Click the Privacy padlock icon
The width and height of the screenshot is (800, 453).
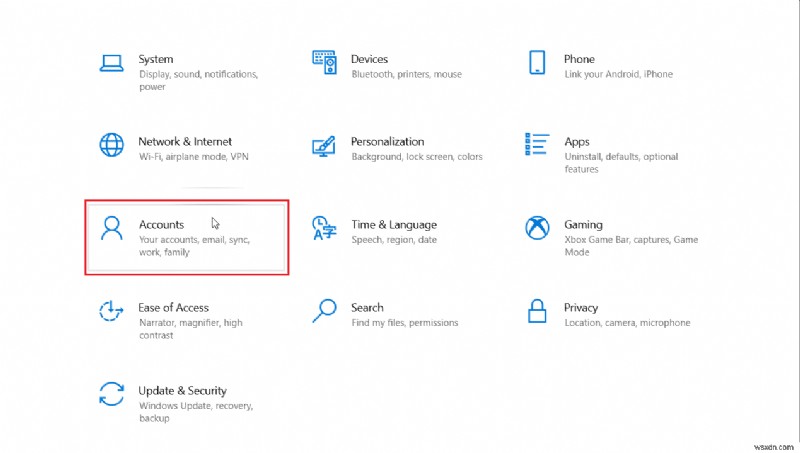point(537,311)
